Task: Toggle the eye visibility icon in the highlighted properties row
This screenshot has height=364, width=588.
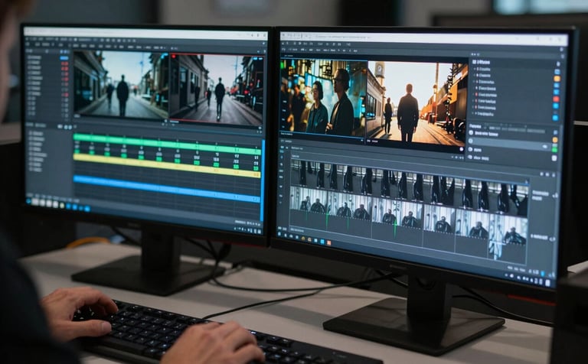Action: (545, 146)
